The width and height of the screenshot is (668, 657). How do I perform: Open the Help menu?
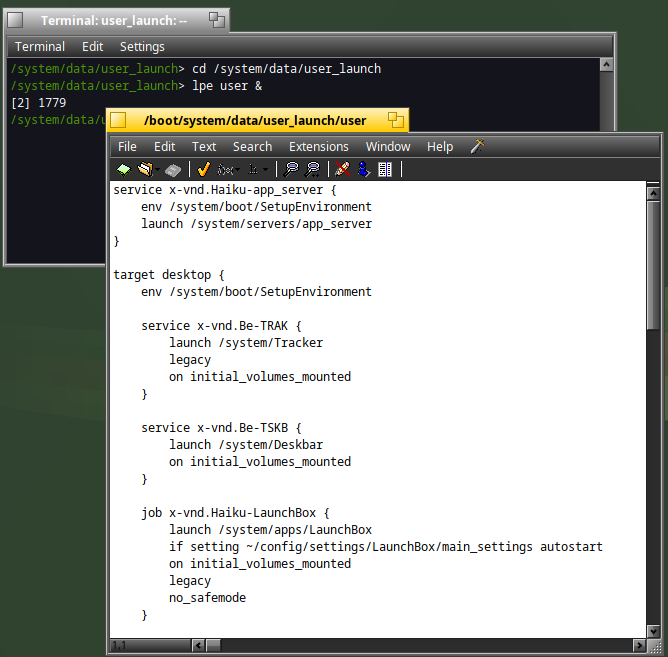440,147
